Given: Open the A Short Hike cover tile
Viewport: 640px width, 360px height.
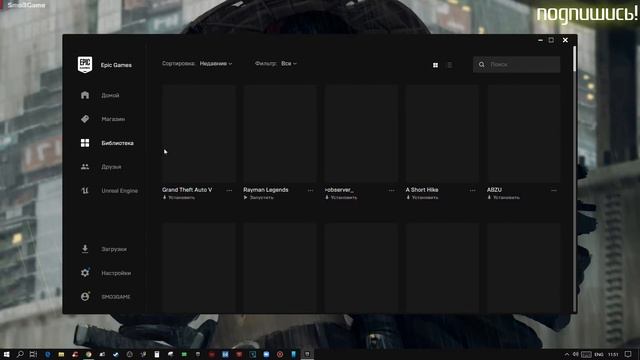Looking at the screenshot, I should [442, 133].
